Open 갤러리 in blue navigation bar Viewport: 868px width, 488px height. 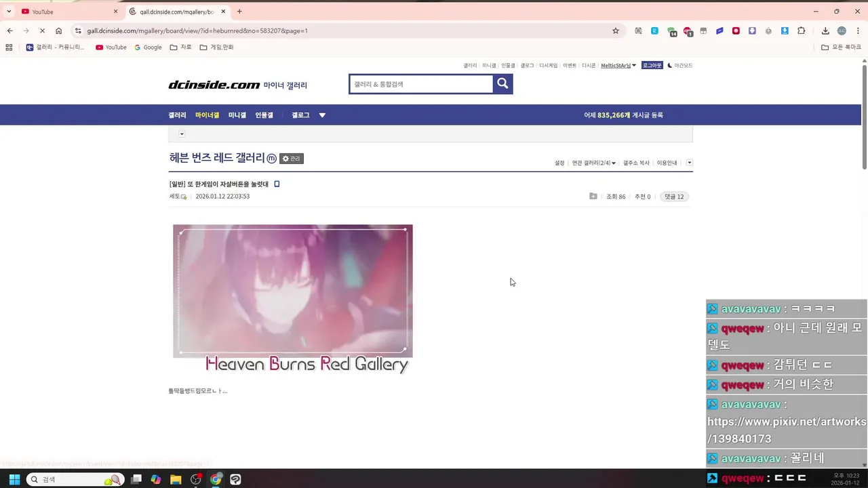tap(177, 115)
